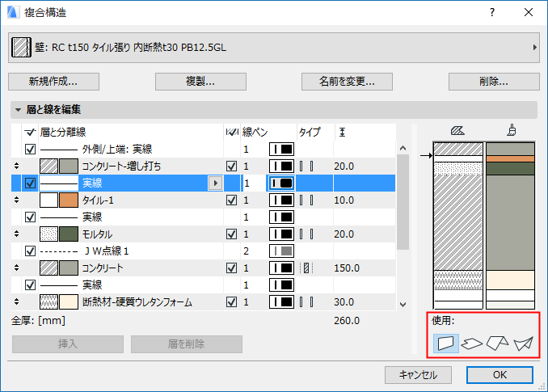548x392 pixels.
Task: Toggle checkbox for ＪＷ点線１ line
Action: click(31, 251)
